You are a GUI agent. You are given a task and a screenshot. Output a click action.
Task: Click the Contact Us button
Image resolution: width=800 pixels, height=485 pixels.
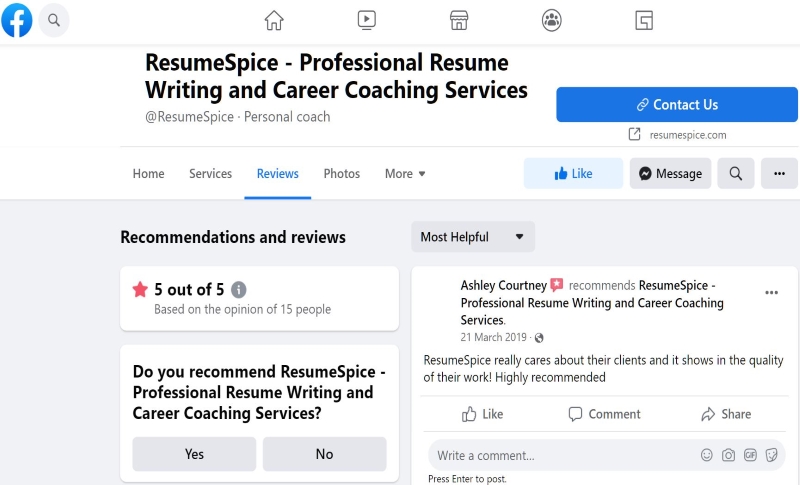pos(677,105)
